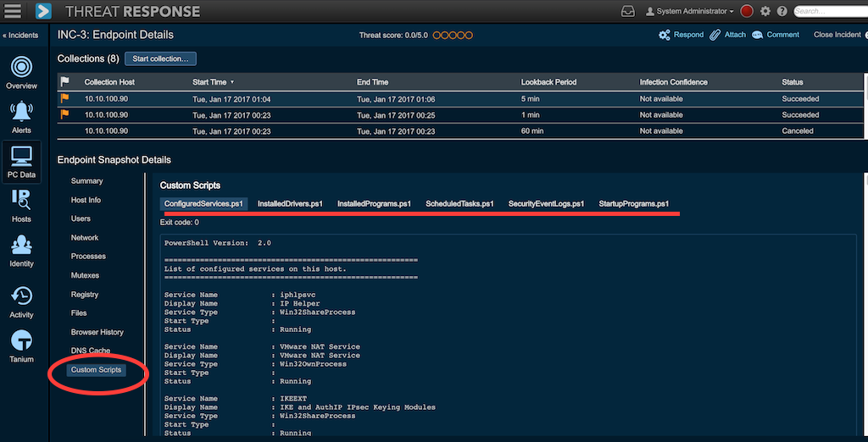868x442 pixels.
Task: Click the Threat Response logo icon
Action: [x=43, y=10]
